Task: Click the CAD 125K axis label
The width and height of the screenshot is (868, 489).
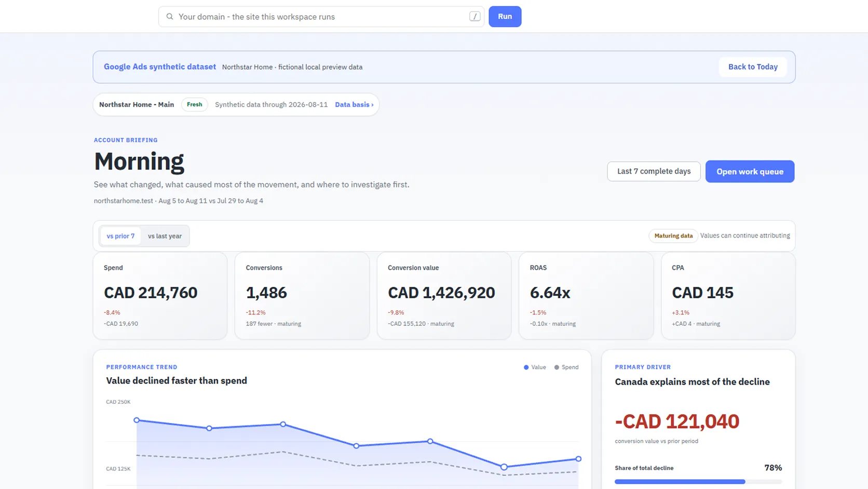Action: (x=118, y=469)
